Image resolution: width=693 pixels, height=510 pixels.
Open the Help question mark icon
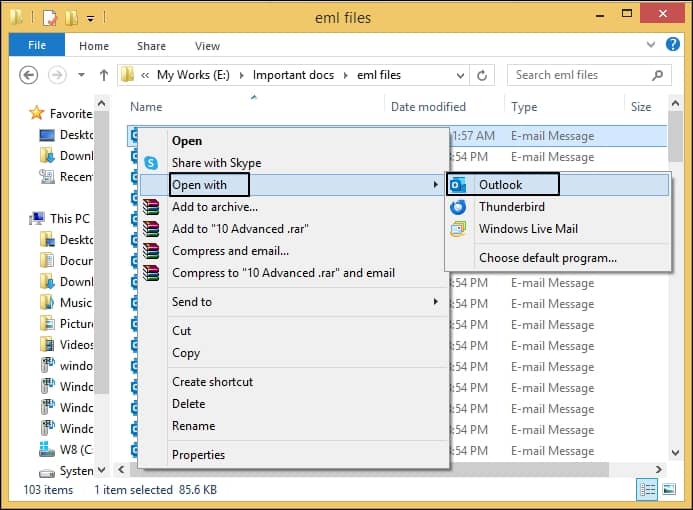673,44
